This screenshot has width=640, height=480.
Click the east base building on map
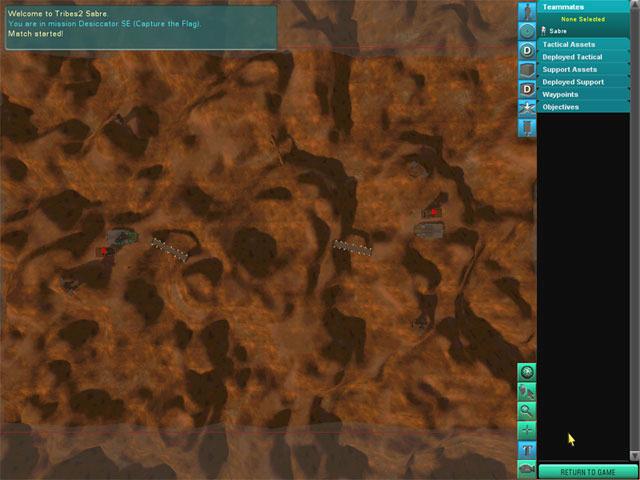(x=429, y=230)
